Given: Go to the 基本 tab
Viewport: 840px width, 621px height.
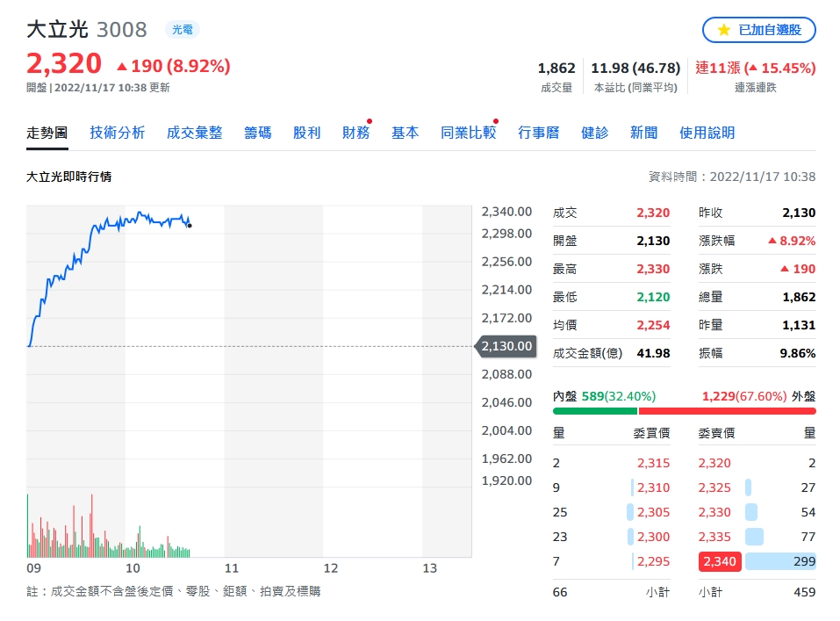Looking at the screenshot, I should click(405, 133).
